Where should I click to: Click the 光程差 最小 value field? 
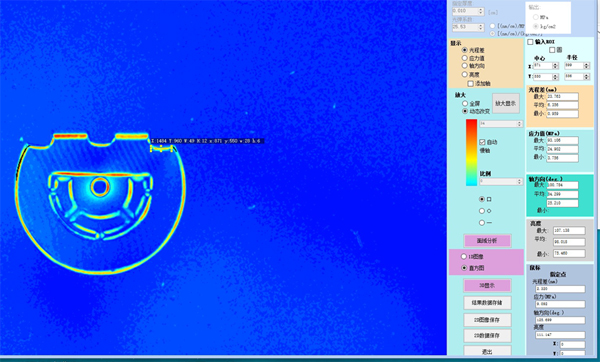(562, 114)
